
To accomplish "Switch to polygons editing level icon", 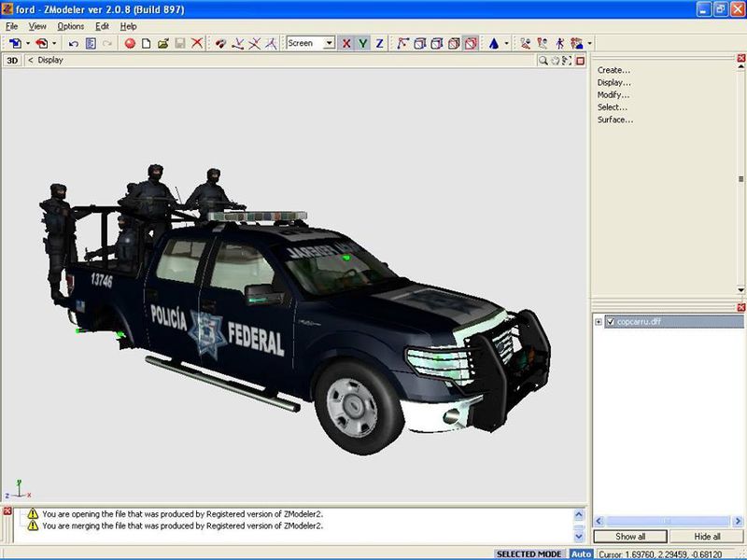I will pos(437,44).
